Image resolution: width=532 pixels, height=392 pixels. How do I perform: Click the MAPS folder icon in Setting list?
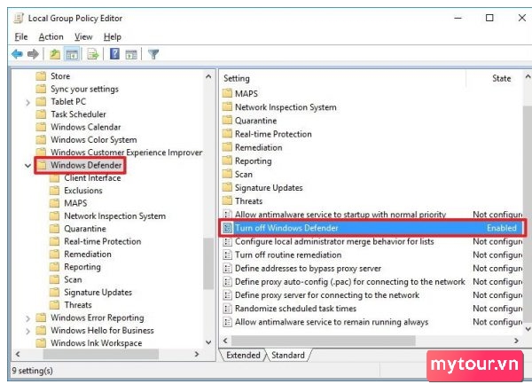227,93
